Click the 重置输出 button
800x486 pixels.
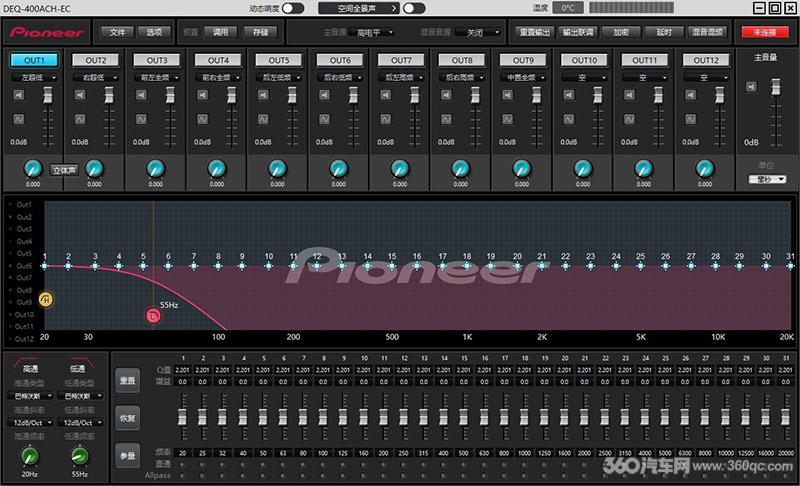[534, 32]
